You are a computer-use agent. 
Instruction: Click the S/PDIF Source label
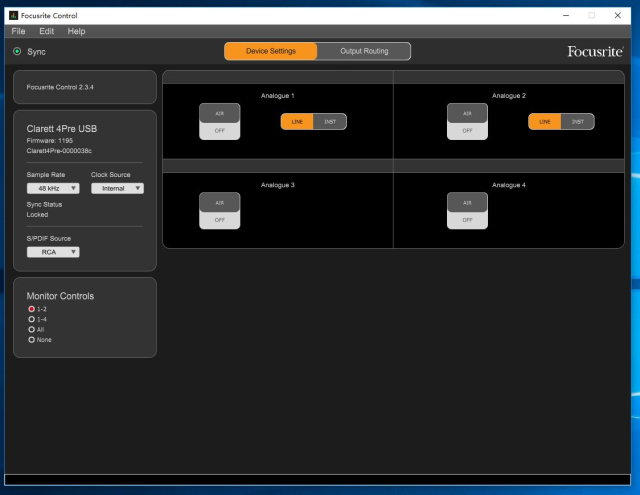coord(49,238)
